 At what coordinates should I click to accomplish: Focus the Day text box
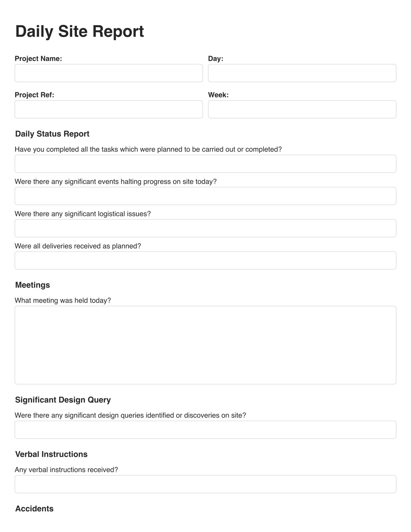coord(302,73)
